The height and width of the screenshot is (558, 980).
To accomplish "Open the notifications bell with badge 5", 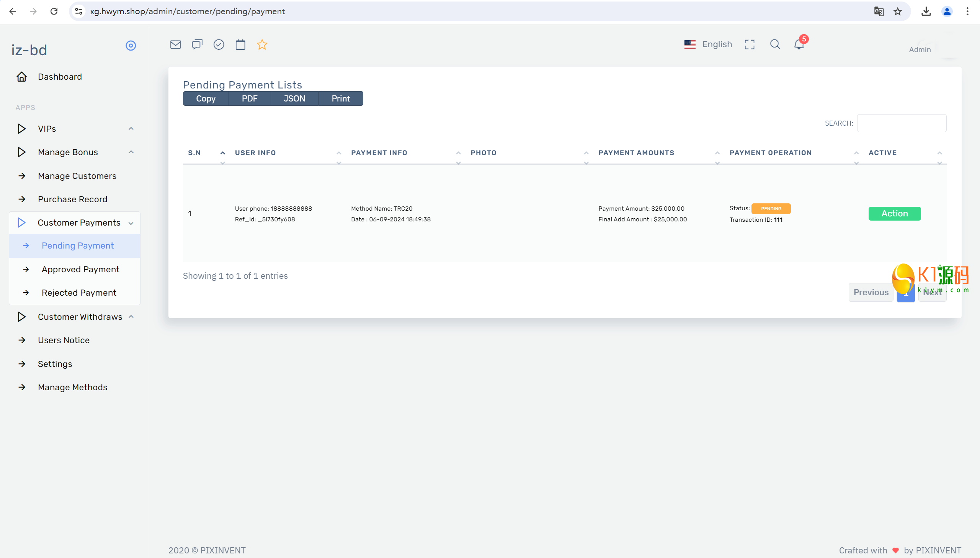I will coord(799,44).
